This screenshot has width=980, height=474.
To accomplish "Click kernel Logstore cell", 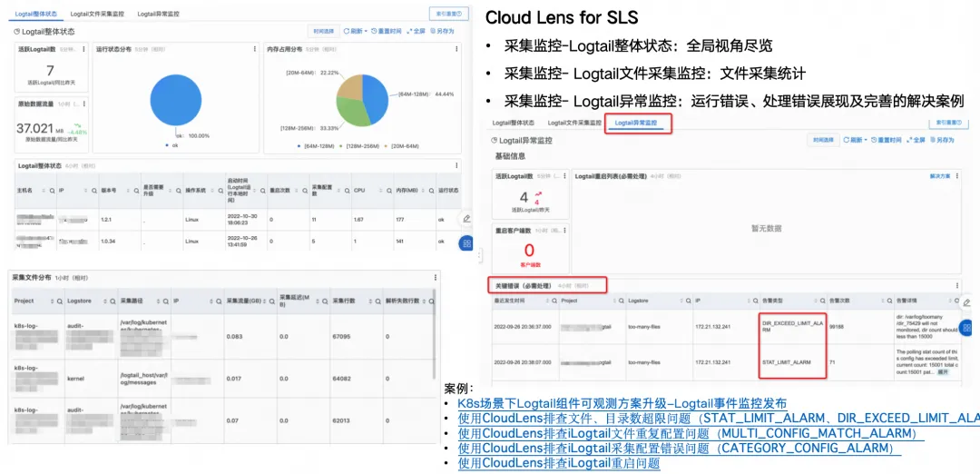I will [74, 378].
